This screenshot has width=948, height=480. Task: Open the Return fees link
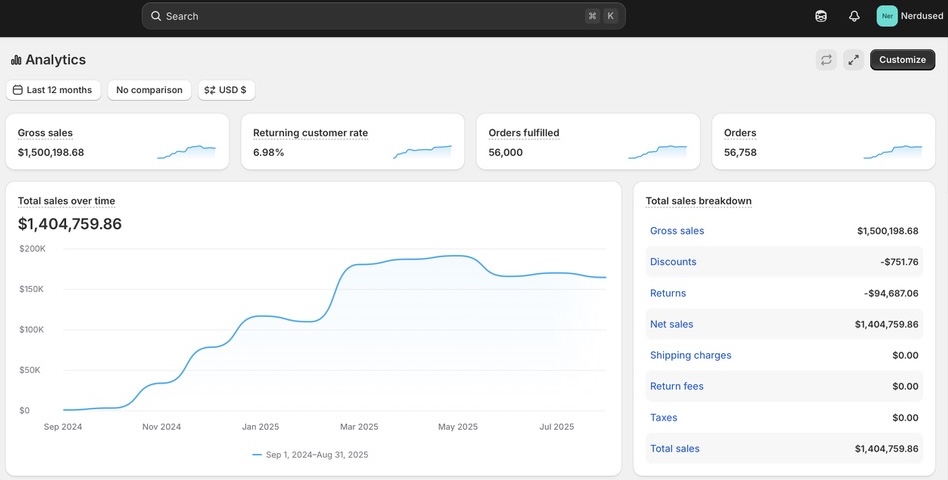click(677, 386)
